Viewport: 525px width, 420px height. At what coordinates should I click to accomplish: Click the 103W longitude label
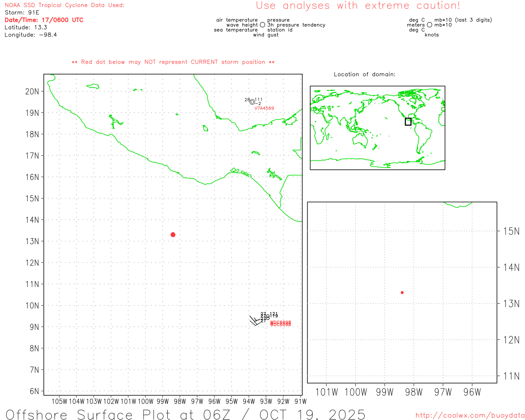94,401
